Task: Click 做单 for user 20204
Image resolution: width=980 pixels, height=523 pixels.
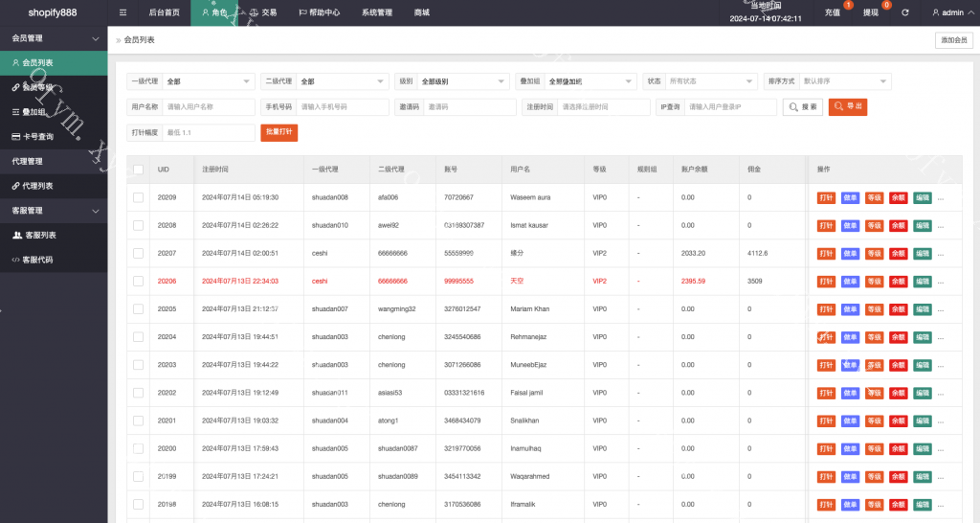Action: point(850,337)
